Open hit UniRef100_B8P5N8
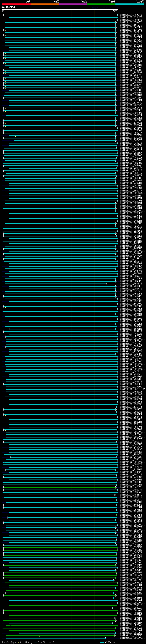 tap(131, 306)
